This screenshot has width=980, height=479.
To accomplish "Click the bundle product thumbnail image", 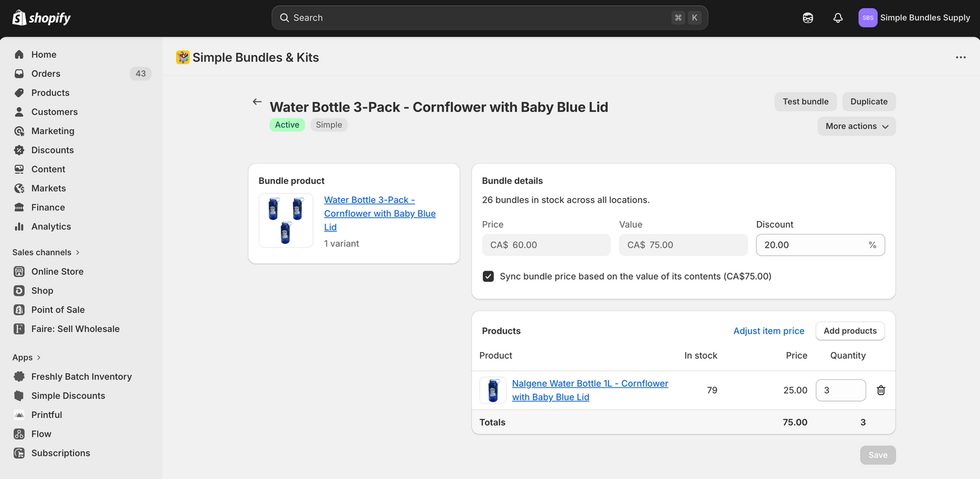I will click(x=286, y=221).
